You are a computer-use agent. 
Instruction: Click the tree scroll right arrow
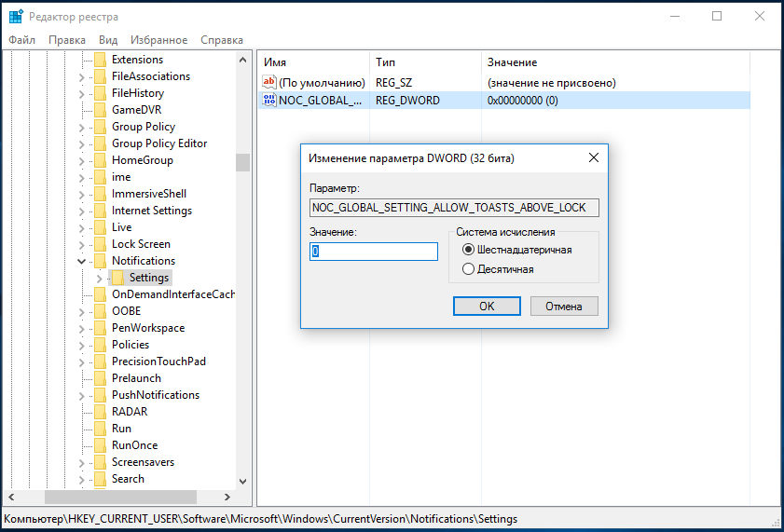coord(227,497)
